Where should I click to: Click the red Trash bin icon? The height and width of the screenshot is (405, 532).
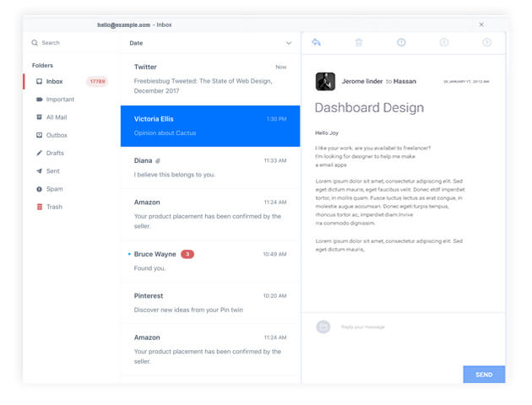[x=40, y=207]
